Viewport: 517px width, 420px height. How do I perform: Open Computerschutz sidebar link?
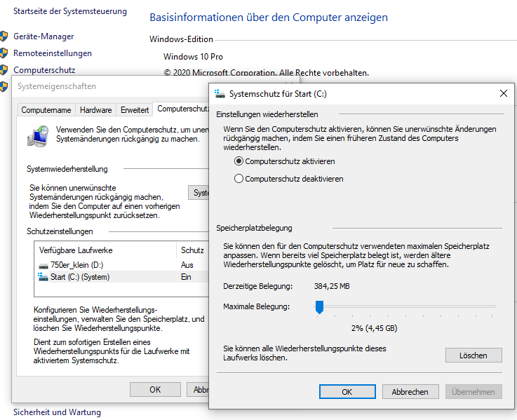[44, 70]
